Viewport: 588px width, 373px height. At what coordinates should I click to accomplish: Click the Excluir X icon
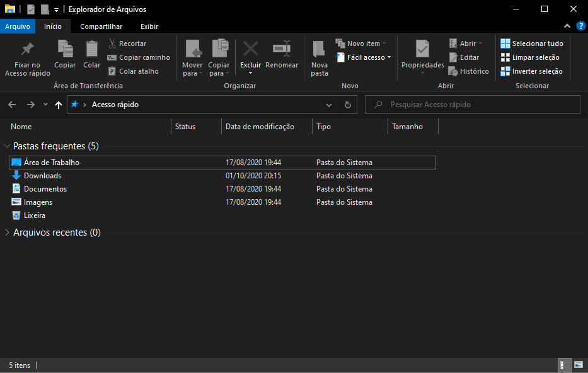pyautogui.click(x=250, y=50)
